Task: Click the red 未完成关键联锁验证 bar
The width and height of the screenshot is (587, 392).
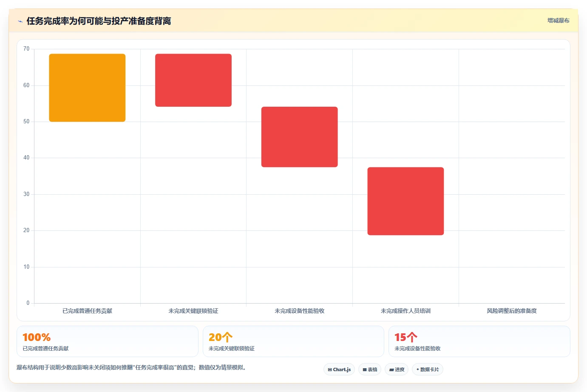Action: click(193, 80)
